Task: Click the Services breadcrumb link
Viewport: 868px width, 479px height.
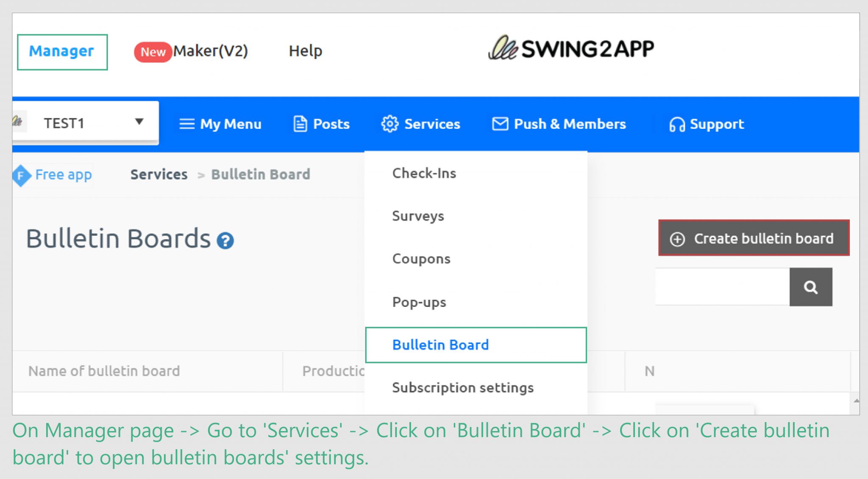Action: [158, 174]
